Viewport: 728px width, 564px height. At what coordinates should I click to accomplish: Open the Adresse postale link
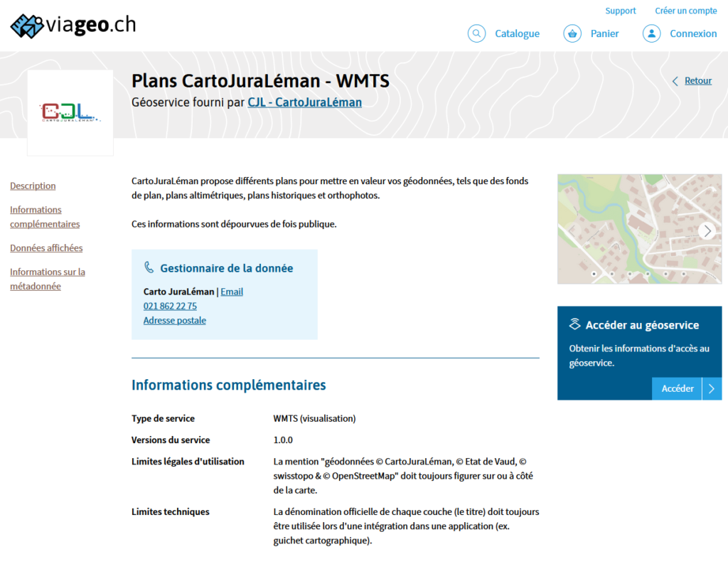(175, 321)
